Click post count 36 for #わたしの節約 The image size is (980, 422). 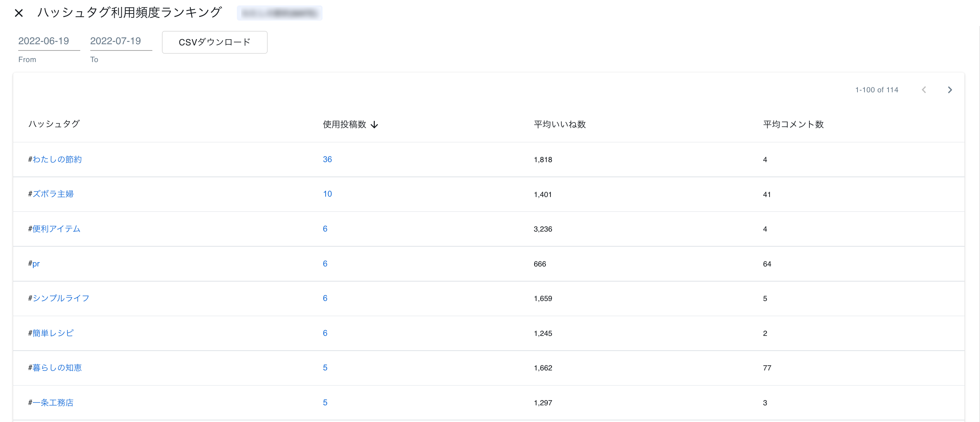point(327,159)
